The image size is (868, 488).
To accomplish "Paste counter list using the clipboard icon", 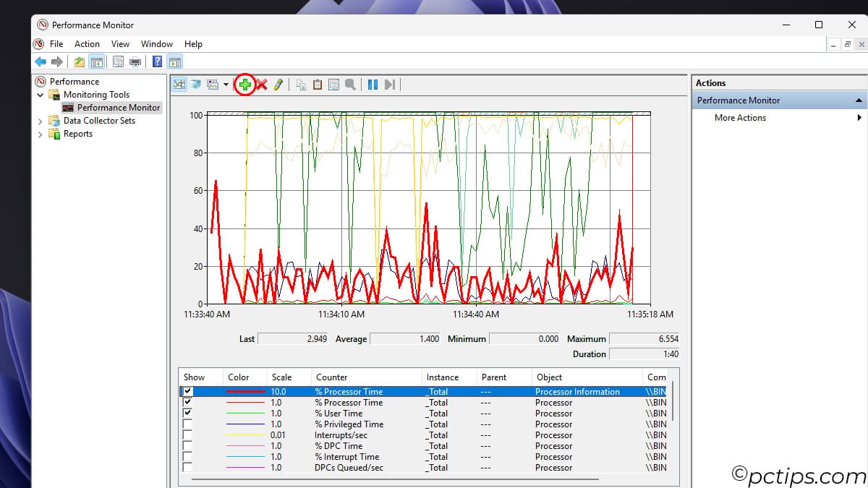I will [317, 85].
